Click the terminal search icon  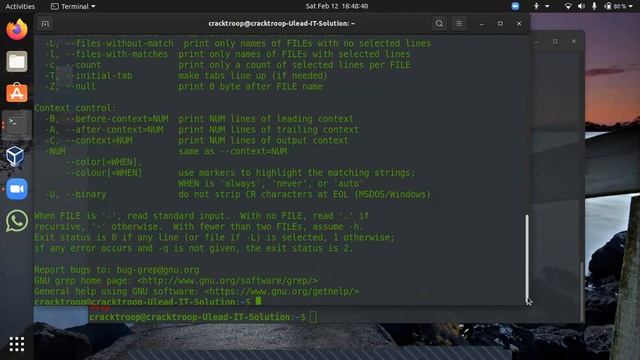[x=439, y=24]
